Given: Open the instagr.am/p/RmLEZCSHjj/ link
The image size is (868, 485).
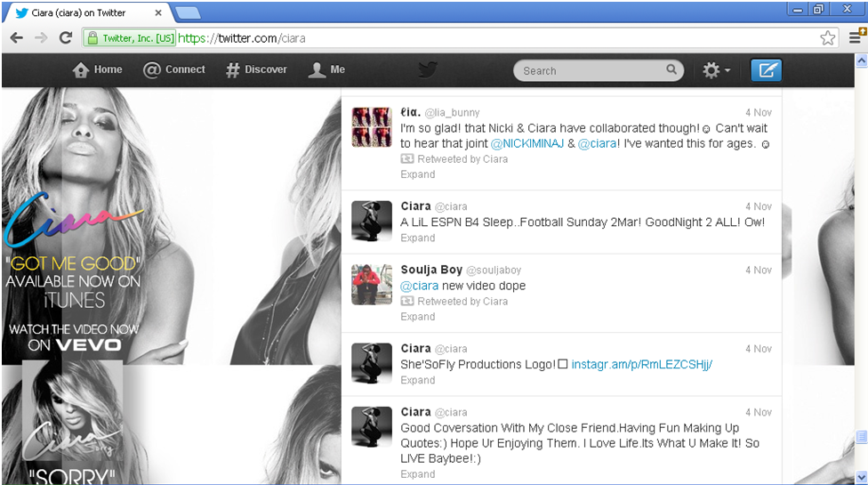Looking at the screenshot, I should [x=641, y=364].
